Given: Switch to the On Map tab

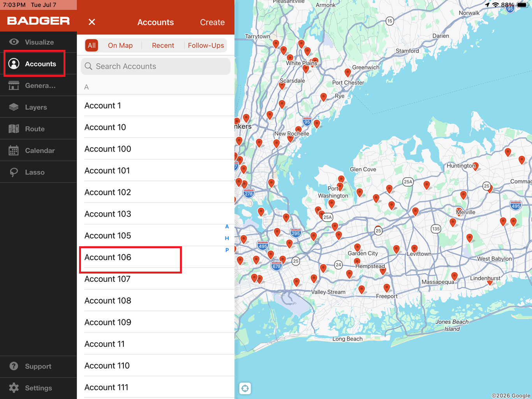Looking at the screenshot, I should 120,45.
